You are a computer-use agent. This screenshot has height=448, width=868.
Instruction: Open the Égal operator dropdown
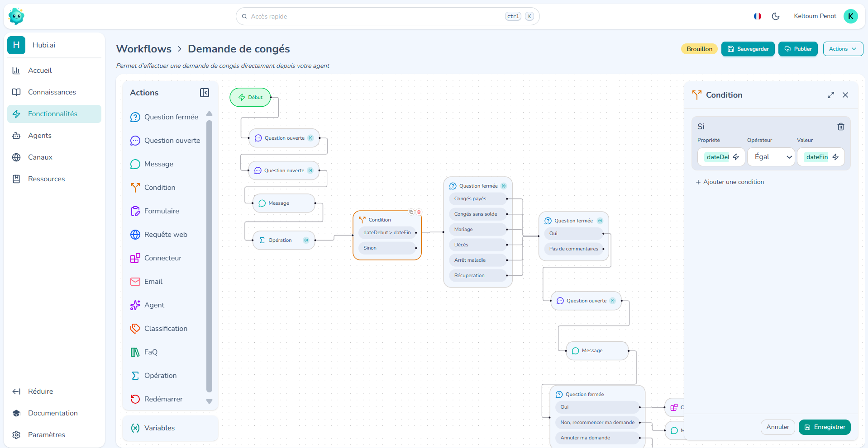click(771, 157)
